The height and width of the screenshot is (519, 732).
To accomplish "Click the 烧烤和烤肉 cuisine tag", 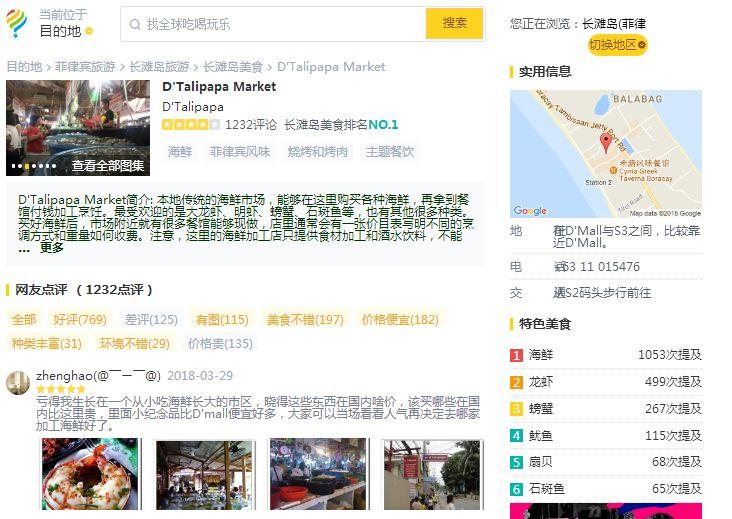I will click(317, 152).
